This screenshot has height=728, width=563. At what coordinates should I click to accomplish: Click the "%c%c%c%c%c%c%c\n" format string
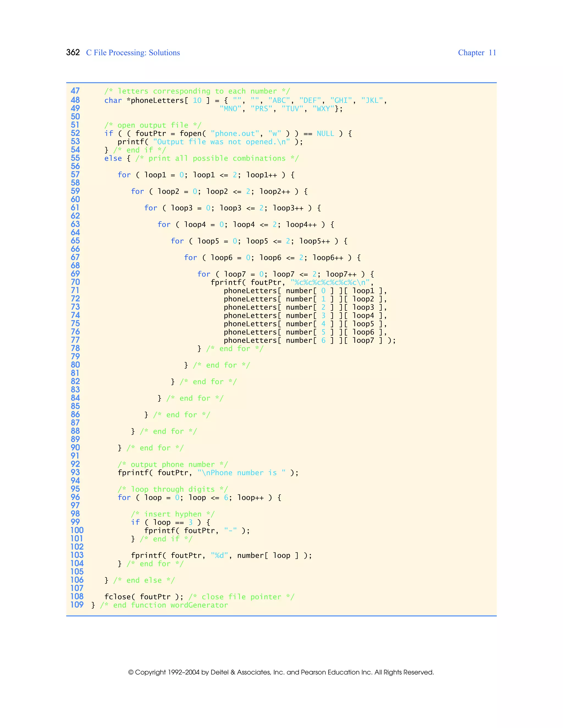(x=330, y=282)
